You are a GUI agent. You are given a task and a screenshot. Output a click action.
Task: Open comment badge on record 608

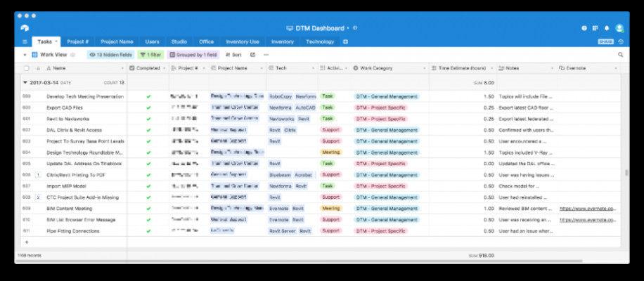(38, 197)
